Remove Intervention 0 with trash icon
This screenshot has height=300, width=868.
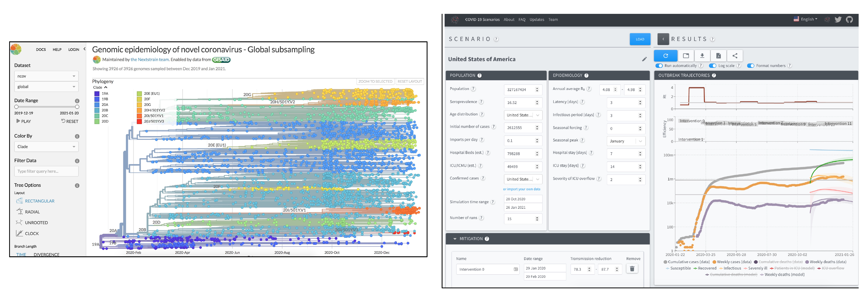[x=632, y=269]
